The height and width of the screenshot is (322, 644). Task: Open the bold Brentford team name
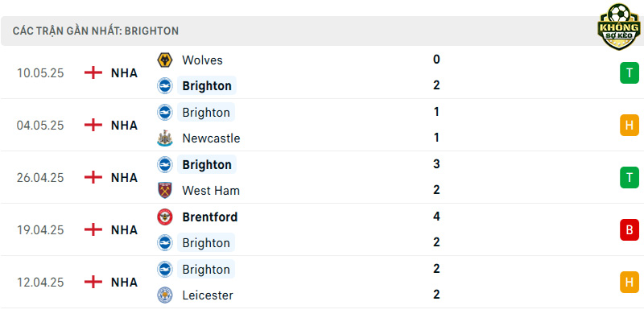pyautogui.click(x=210, y=217)
